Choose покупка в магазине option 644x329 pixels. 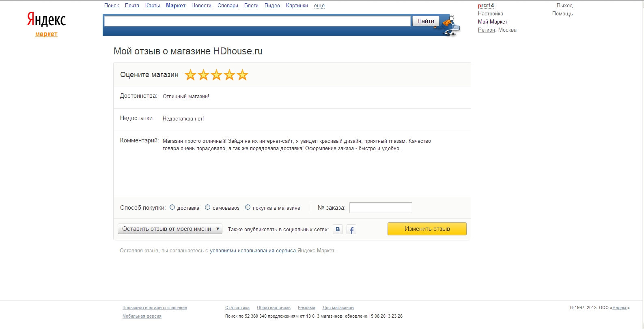(248, 207)
